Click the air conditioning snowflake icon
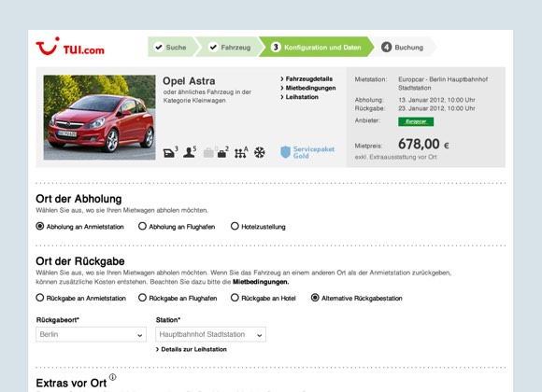Image resolution: width=542 pixels, height=392 pixels. 260,152
